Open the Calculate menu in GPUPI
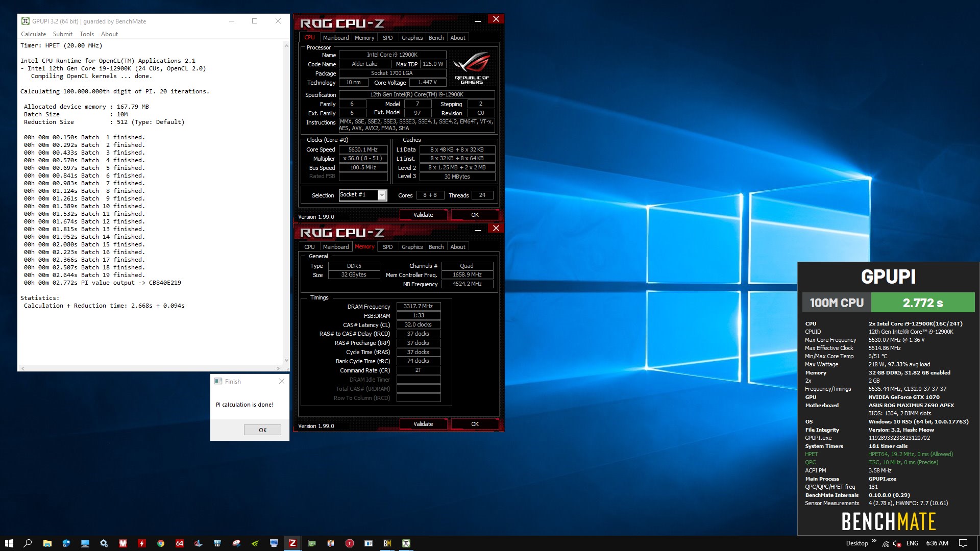Viewport: 980px width, 551px height. click(x=33, y=34)
